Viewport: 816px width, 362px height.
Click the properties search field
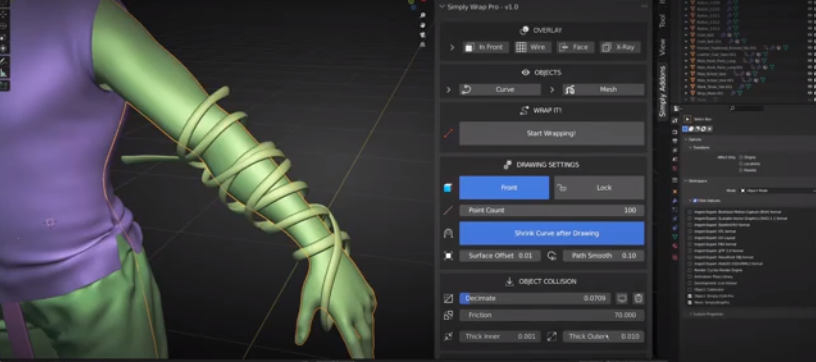(x=746, y=108)
